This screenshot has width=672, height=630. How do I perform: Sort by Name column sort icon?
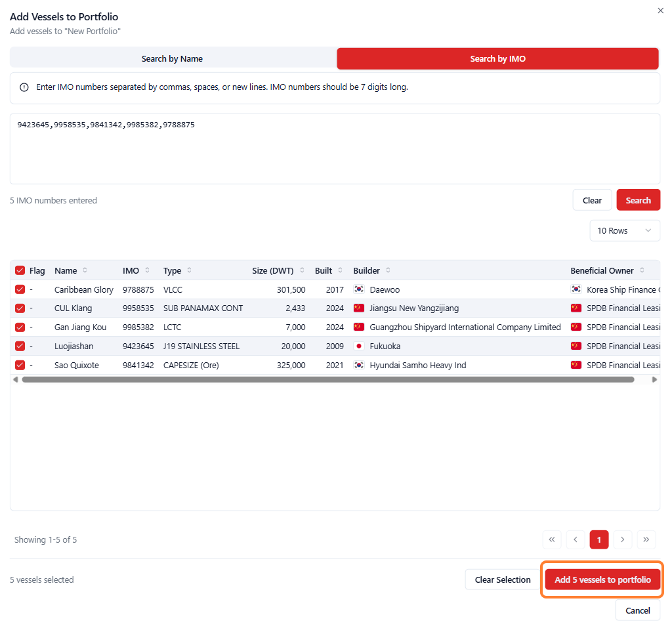pyautogui.click(x=85, y=270)
